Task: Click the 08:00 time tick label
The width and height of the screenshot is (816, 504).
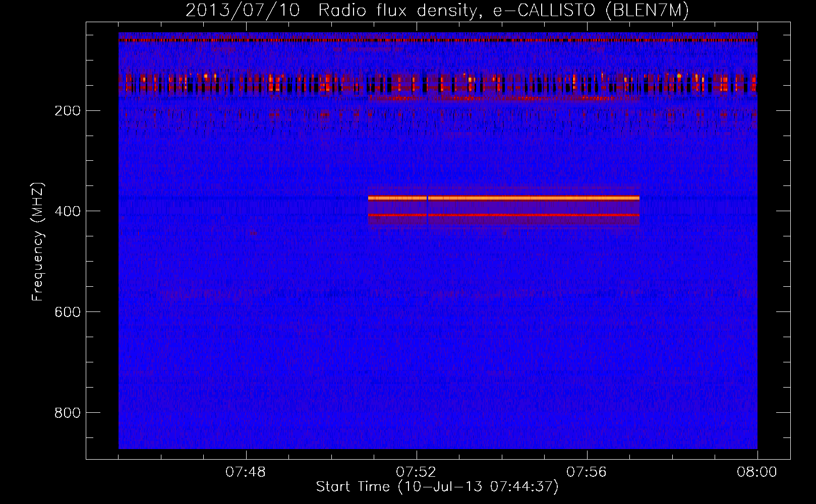Action: point(757,472)
